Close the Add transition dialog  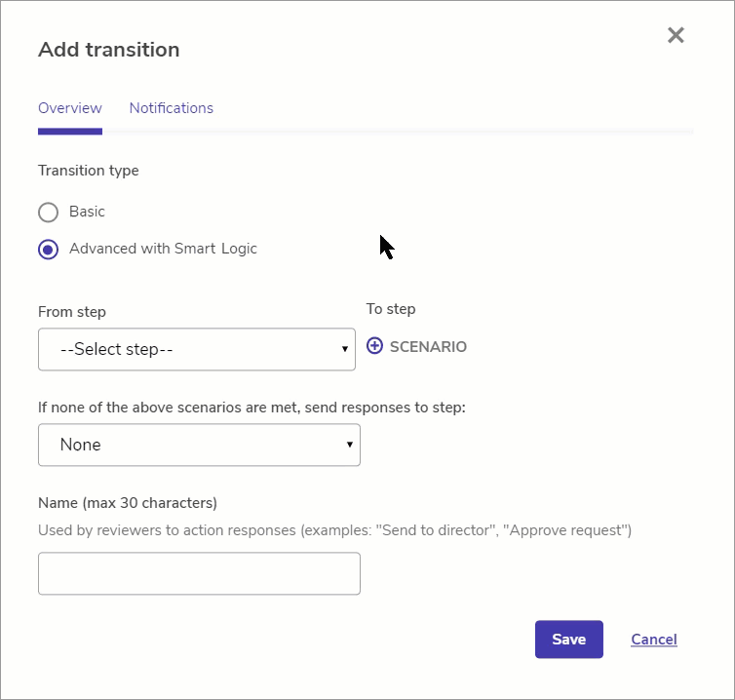[x=676, y=35]
